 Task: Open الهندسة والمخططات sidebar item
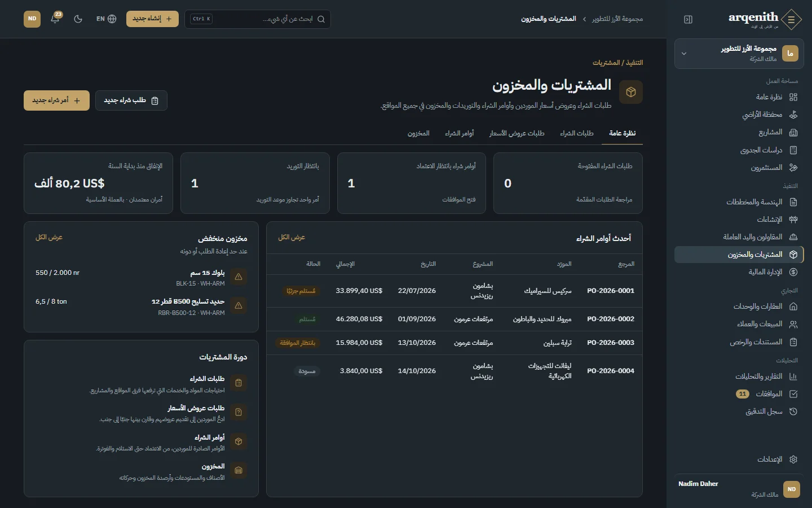click(739, 202)
